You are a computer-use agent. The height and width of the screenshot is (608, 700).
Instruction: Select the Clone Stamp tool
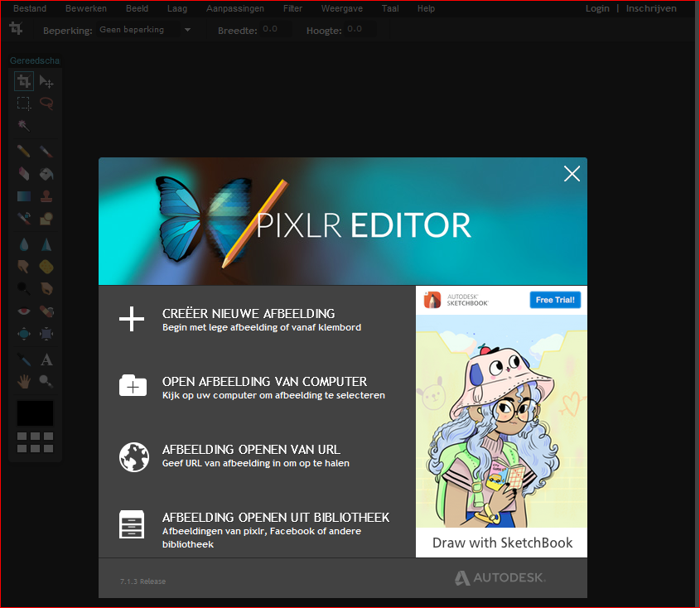47,196
